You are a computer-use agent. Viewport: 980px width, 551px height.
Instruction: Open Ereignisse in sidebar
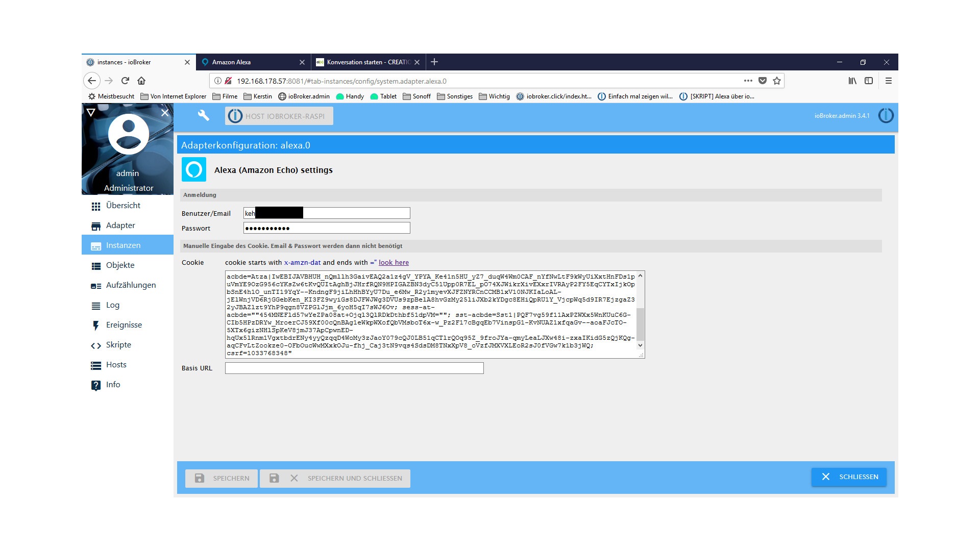[128, 325]
